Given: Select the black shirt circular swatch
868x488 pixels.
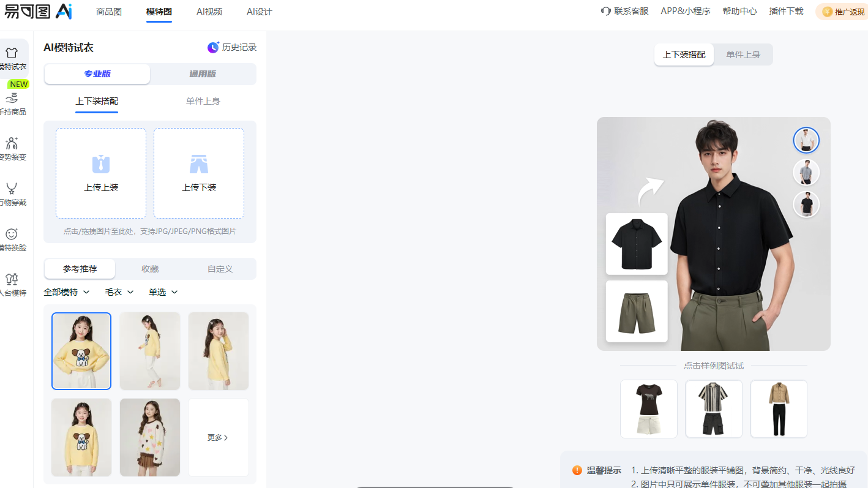Looking at the screenshot, I should (x=806, y=204).
